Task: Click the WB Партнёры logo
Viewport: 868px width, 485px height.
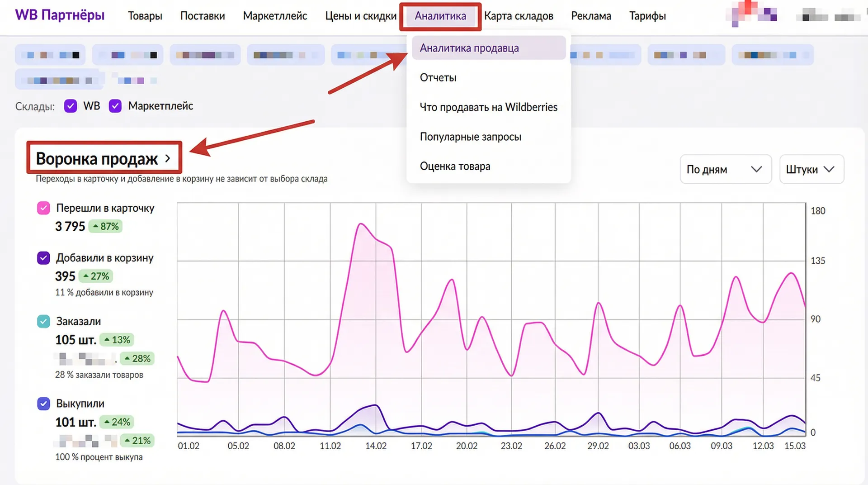Action: tap(59, 15)
